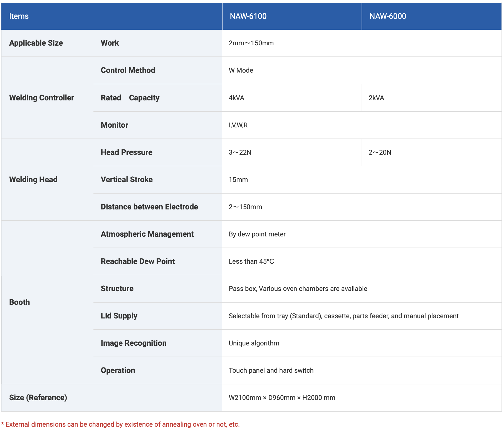The width and height of the screenshot is (504, 430).
Task: Click the 4kVA rated capacity value
Action: pyautogui.click(x=236, y=98)
